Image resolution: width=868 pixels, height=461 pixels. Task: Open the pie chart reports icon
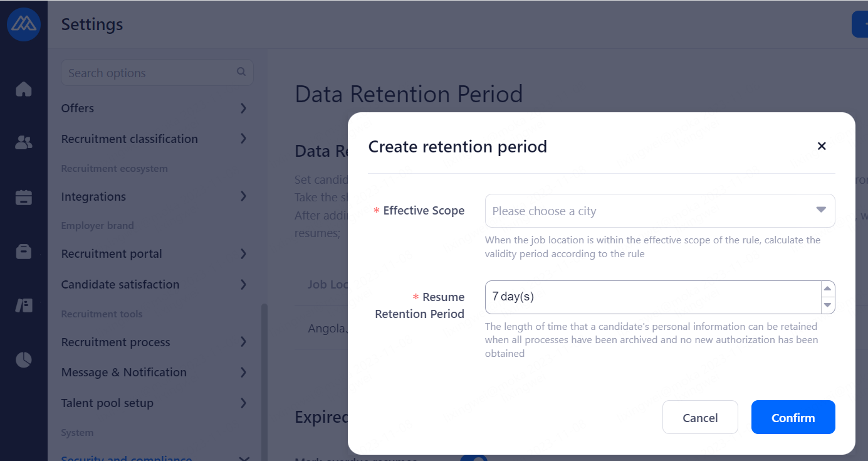[23, 360]
